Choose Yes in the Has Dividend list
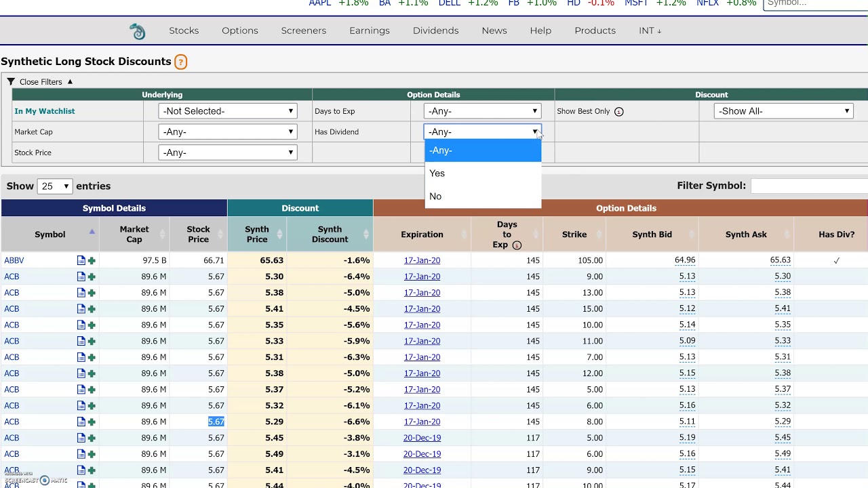The width and height of the screenshot is (868, 488). point(483,174)
